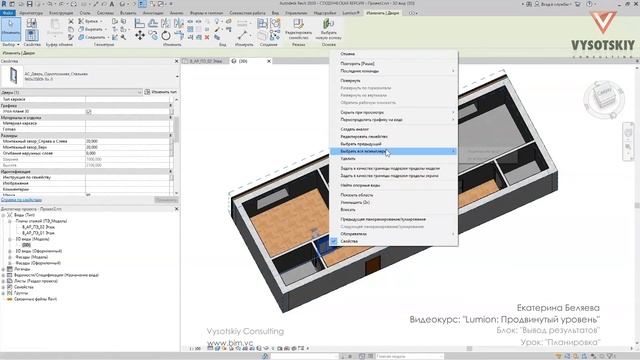640x360 pixels.
Task: Expand the Группы tree node
Action: [x=4, y=293]
